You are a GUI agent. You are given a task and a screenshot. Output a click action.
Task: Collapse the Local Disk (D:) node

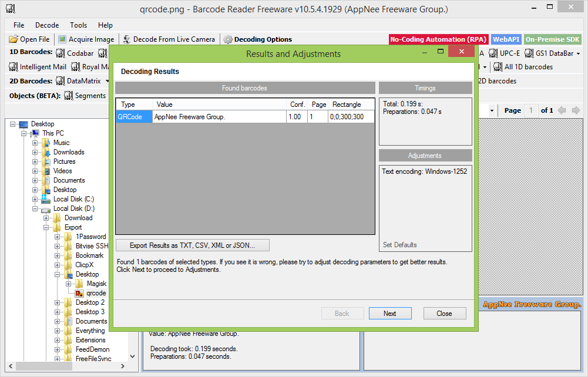35,208
